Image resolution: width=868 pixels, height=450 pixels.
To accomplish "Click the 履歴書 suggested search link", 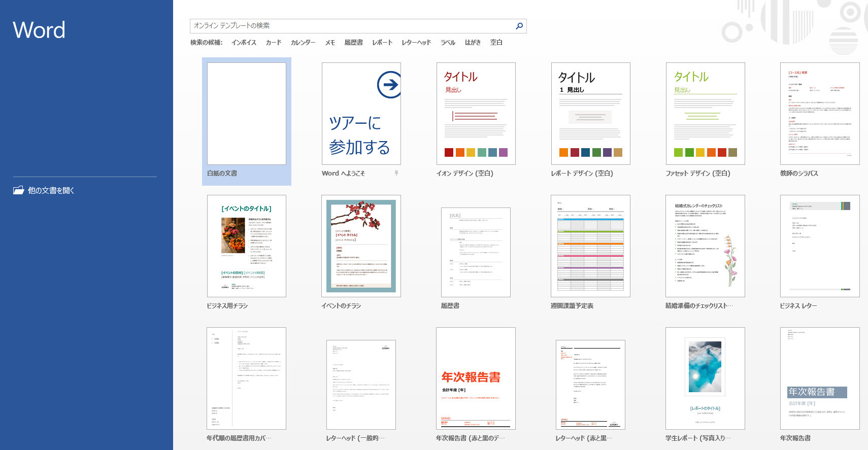I will [x=353, y=43].
